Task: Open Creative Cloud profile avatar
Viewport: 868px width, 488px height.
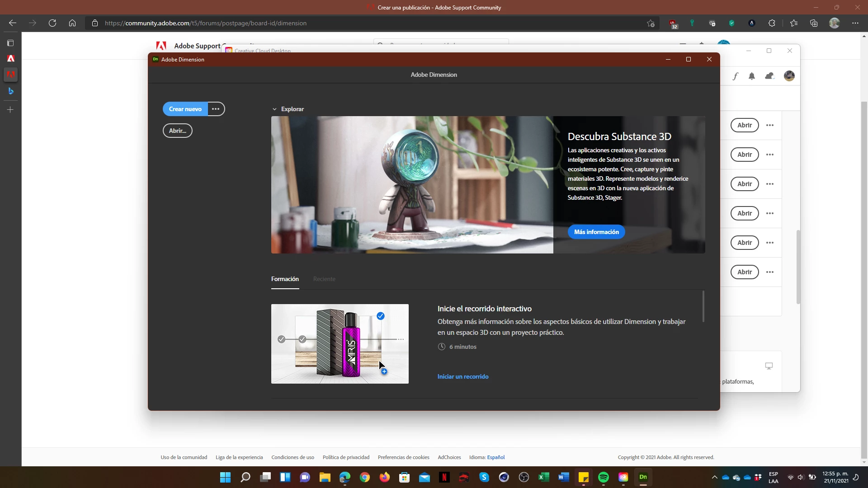Action: pos(789,76)
